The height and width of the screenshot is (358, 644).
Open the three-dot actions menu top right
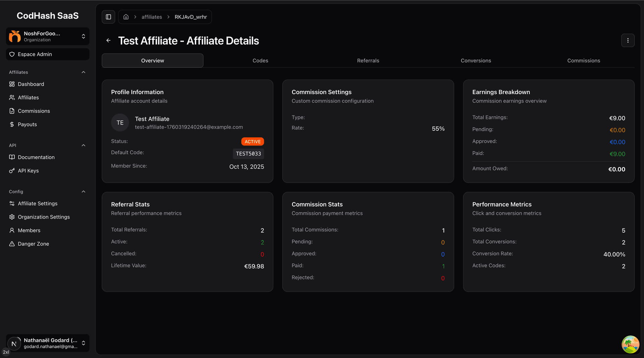pyautogui.click(x=628, y=40)
